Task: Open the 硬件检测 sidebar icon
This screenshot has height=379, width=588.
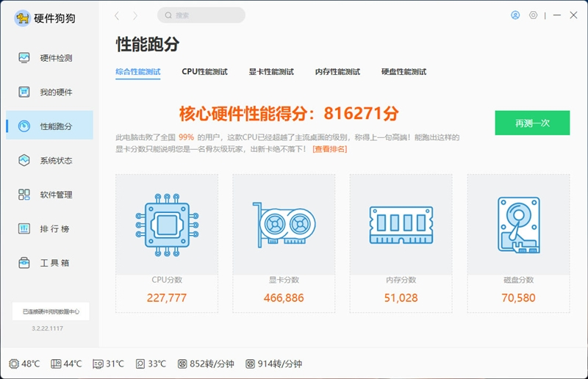Action: coord(24,58)
